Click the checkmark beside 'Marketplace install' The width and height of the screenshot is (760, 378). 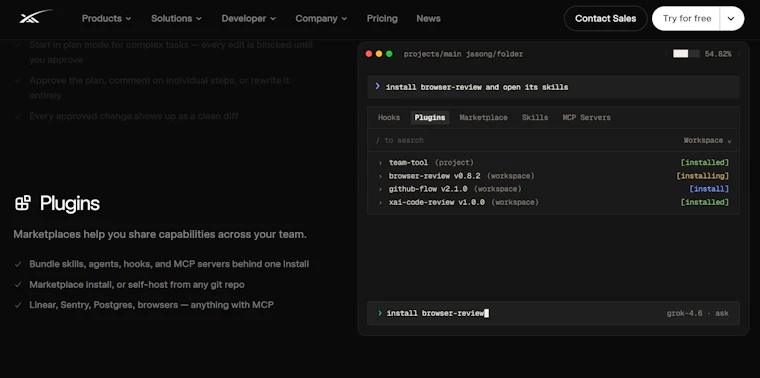pos(18,285)
